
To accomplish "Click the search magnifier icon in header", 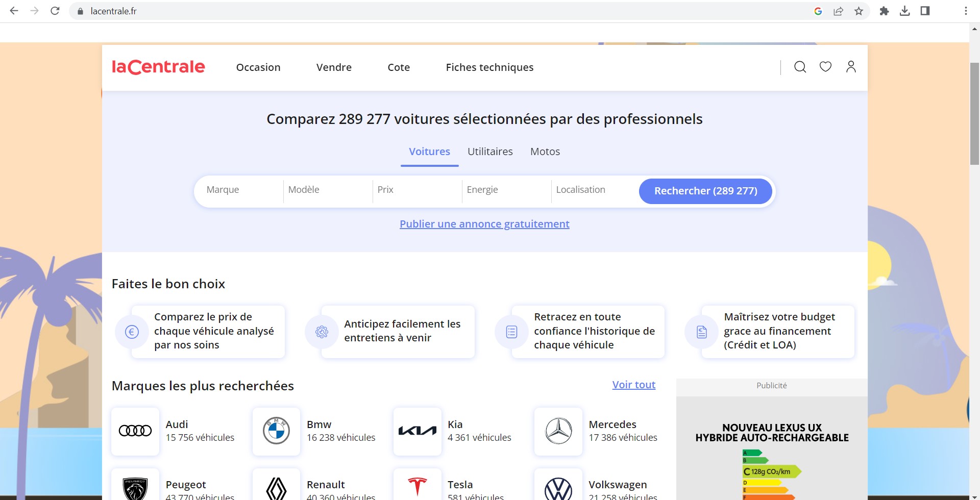I will tap(800, 67).
